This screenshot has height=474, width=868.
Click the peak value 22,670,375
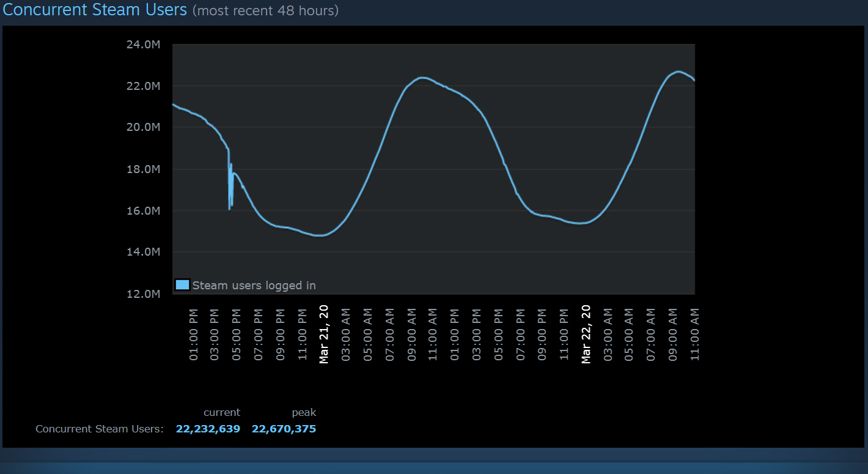[x=284, y=429]
